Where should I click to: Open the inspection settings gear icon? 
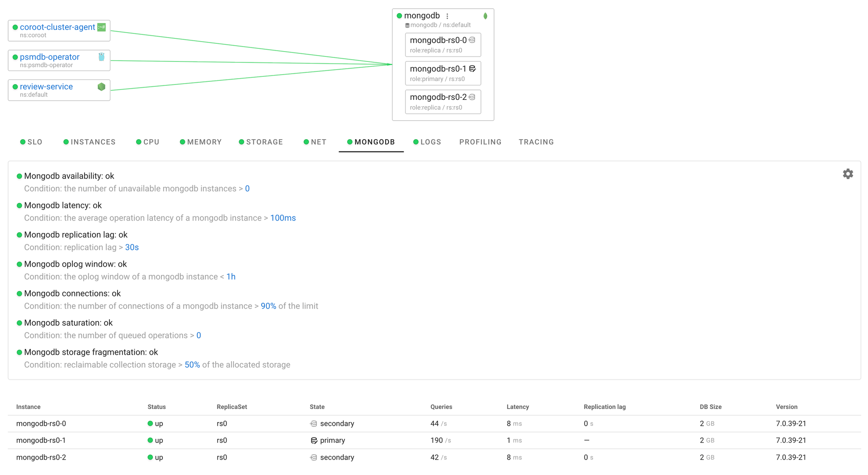(848, 174)
